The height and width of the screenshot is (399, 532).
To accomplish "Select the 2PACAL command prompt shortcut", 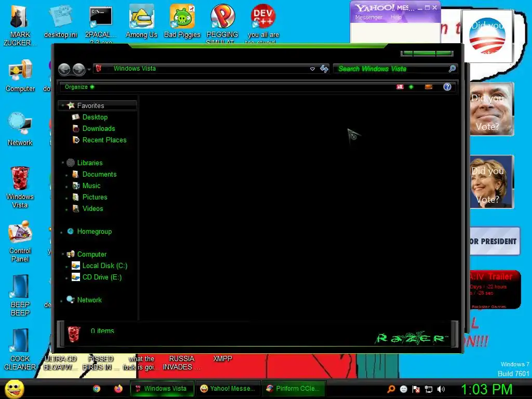I will pos(101,24).
